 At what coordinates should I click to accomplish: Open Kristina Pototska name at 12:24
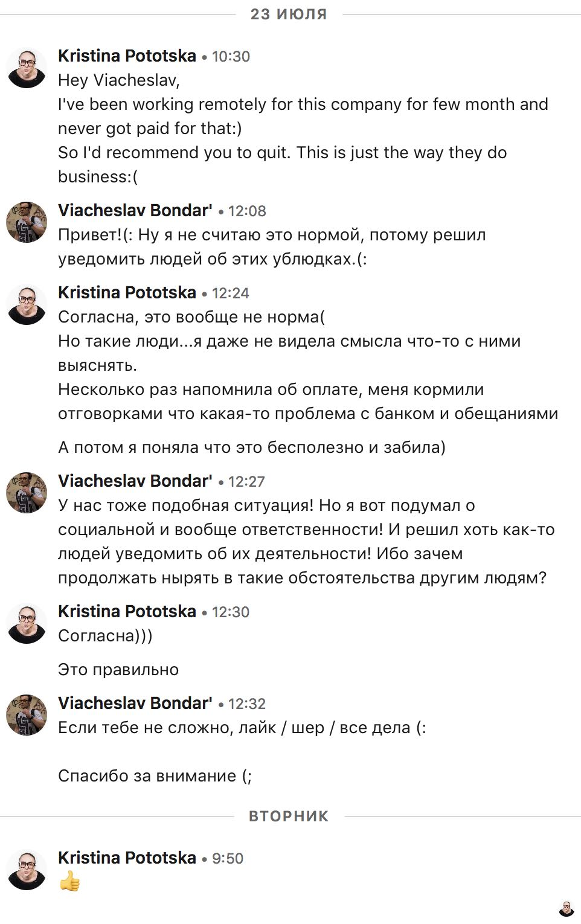click(127, 292)
